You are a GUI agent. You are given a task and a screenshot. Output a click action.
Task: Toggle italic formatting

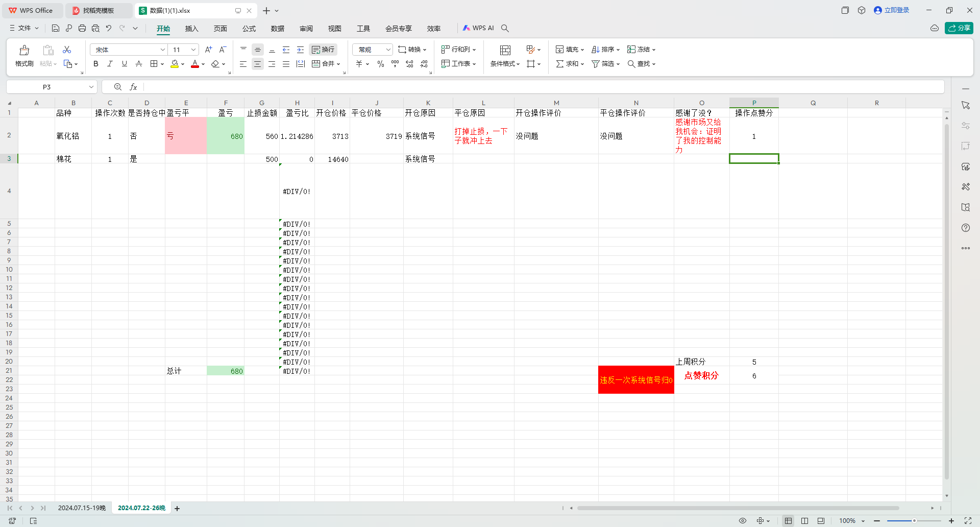110,64
